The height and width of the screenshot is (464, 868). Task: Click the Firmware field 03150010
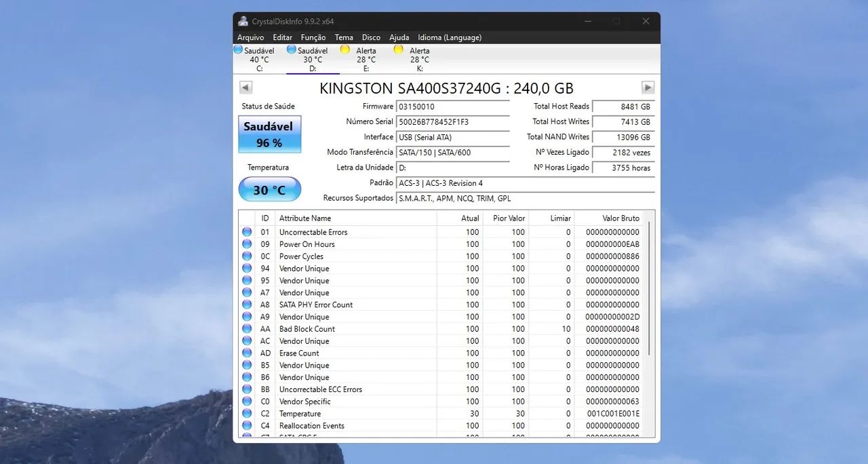[452, 107]
